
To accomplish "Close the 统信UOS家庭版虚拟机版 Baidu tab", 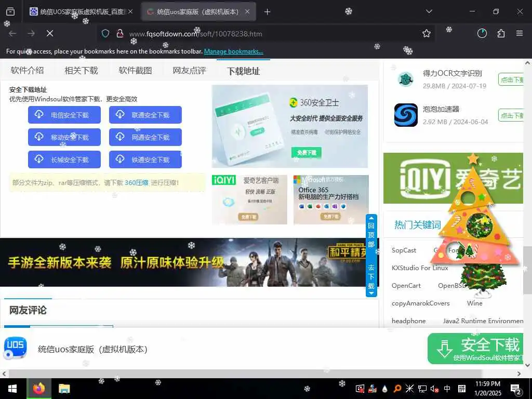I will point(130,12).
